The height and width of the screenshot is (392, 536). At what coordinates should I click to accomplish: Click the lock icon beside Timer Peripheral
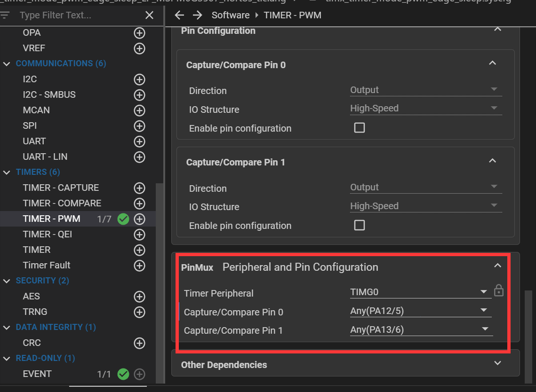499,291
